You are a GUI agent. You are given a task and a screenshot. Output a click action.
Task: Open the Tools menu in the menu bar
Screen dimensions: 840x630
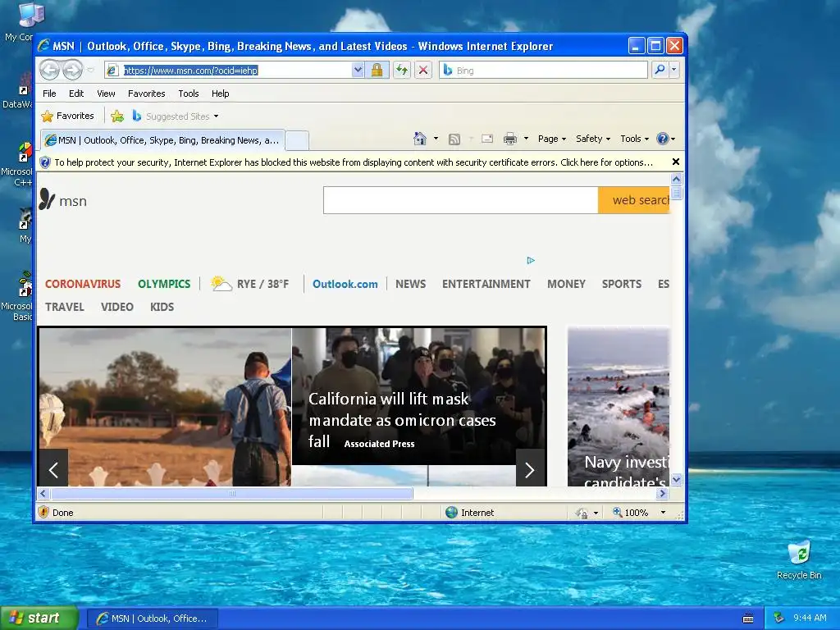[x=188, y=94]
